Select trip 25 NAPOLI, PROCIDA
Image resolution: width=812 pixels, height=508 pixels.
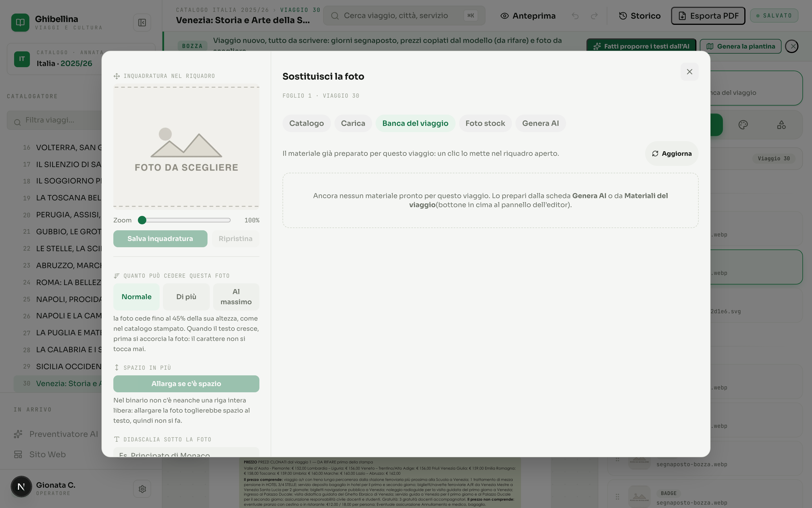pyautogui.click(x=58, y=299)
